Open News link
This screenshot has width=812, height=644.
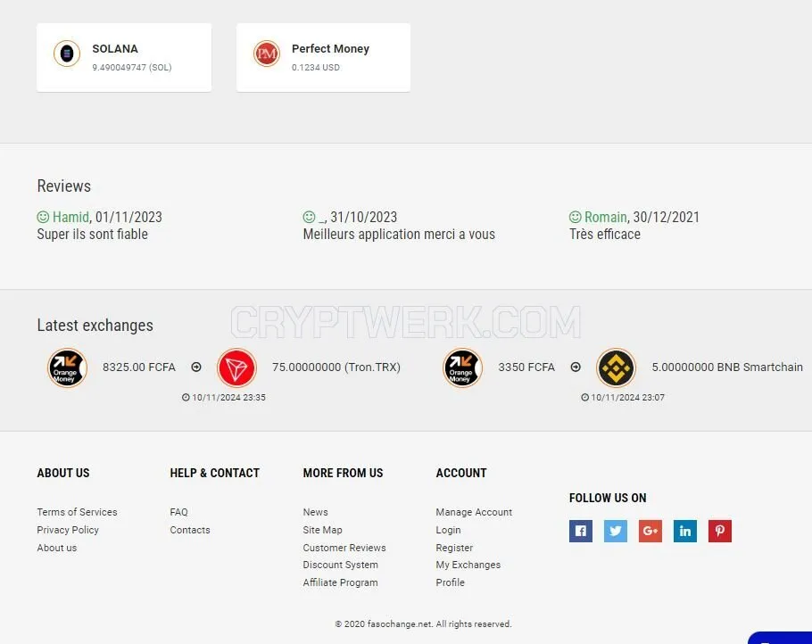coord(315,512)
